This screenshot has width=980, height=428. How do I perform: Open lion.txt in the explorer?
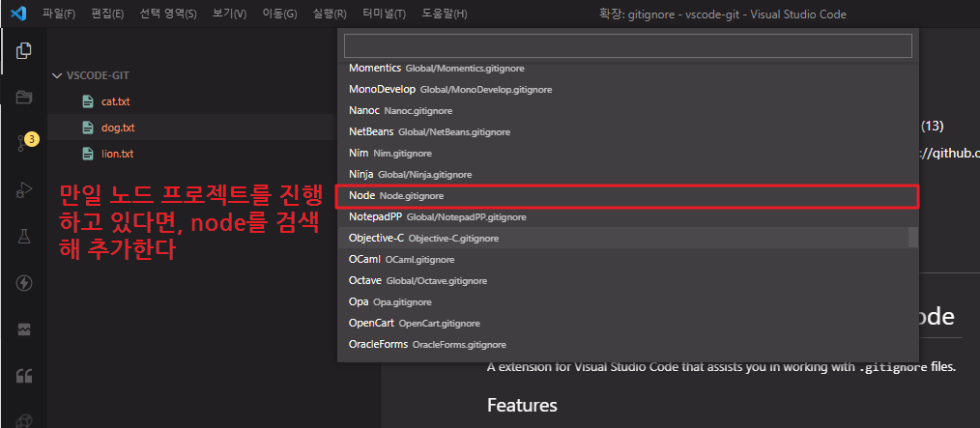pos(117,154)
